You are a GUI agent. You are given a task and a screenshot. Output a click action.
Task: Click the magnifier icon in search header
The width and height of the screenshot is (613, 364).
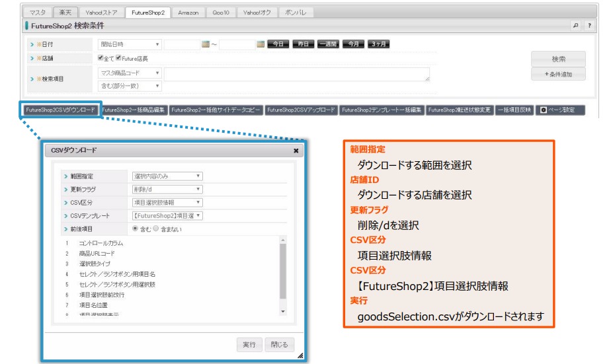tap(575, 25)
